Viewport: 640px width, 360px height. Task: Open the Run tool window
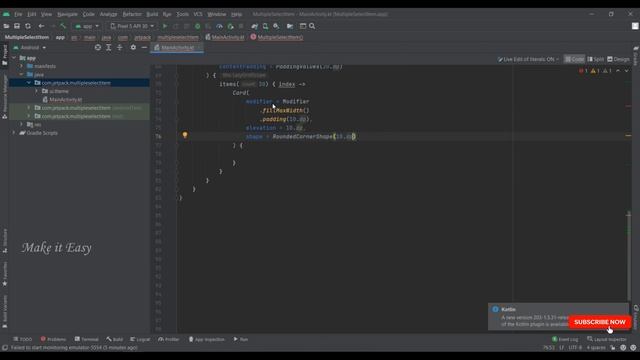pyautogui.click(x=241, y=339)
